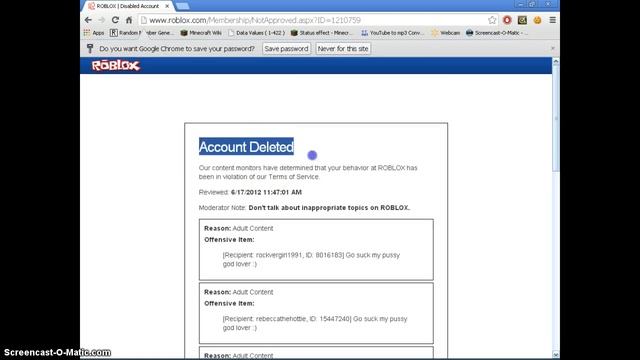
Task: Reload the page with the refresh icon
Action: (x=115, y=20)
